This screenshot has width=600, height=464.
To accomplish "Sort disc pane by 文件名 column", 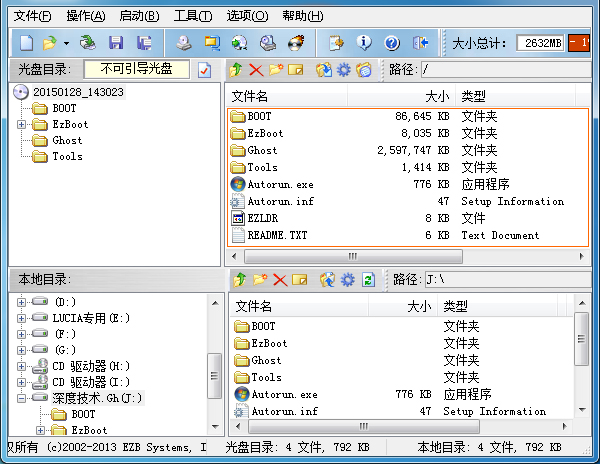I will tap(287, 96).
